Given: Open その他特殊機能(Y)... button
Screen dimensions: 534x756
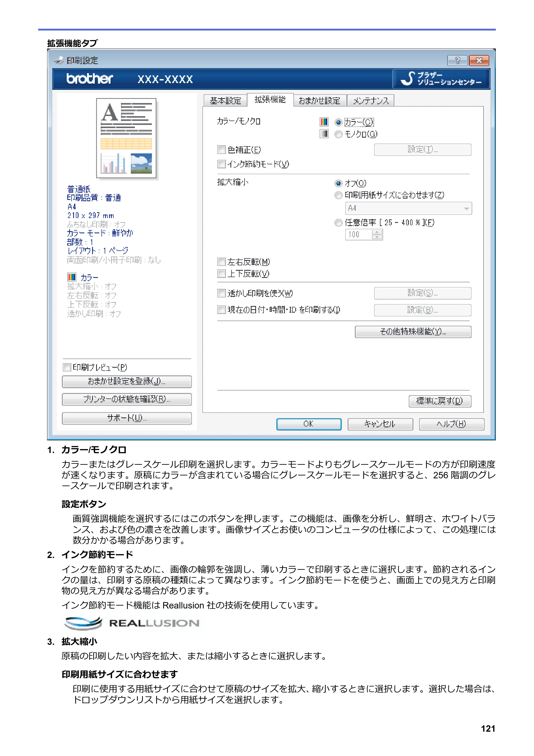Looking at the screenshot, I should click(x=413, y=332).
